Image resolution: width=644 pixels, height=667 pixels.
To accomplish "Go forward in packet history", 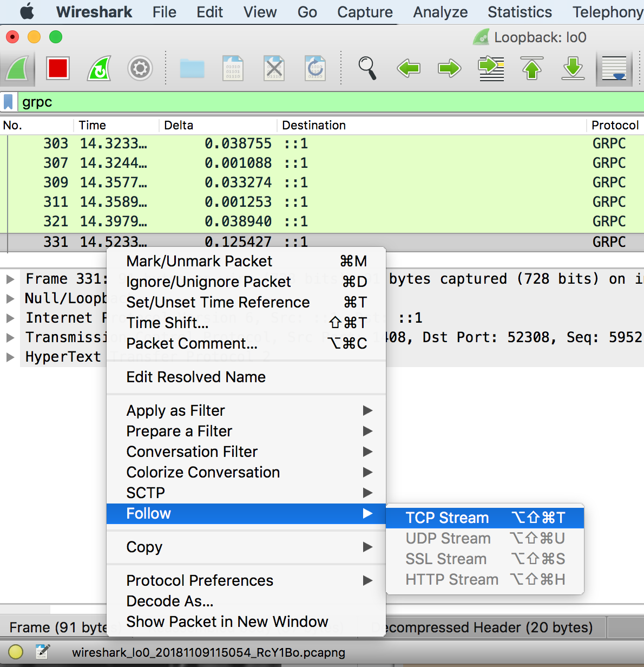I will pyautogui.click(x=450, y=69).
